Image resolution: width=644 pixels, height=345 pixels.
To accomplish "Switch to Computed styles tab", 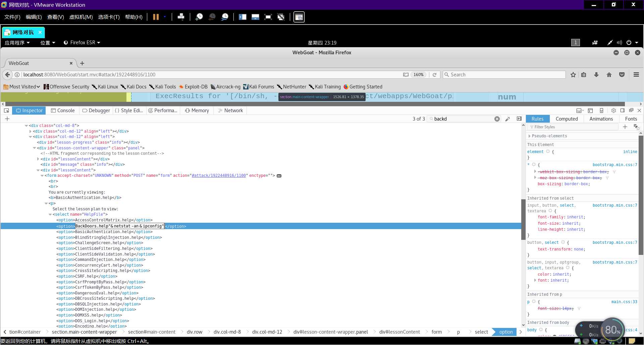I will 567,119.
